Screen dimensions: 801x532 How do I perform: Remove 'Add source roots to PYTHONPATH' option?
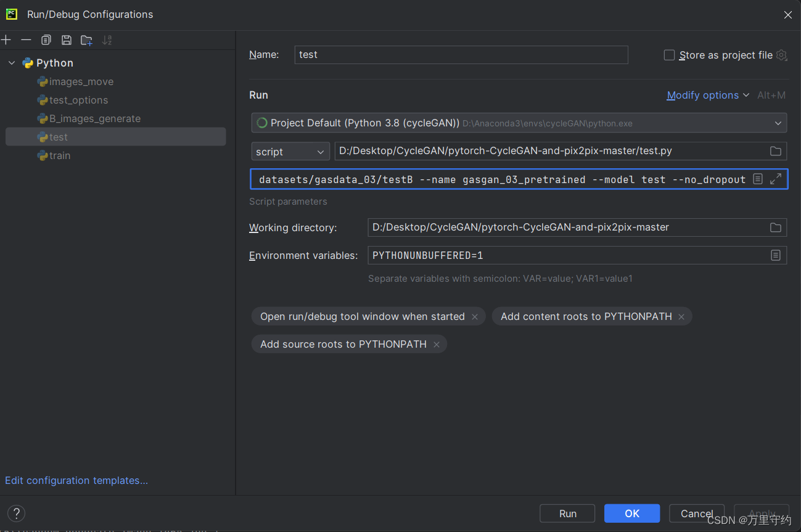[x=437, y=345]
